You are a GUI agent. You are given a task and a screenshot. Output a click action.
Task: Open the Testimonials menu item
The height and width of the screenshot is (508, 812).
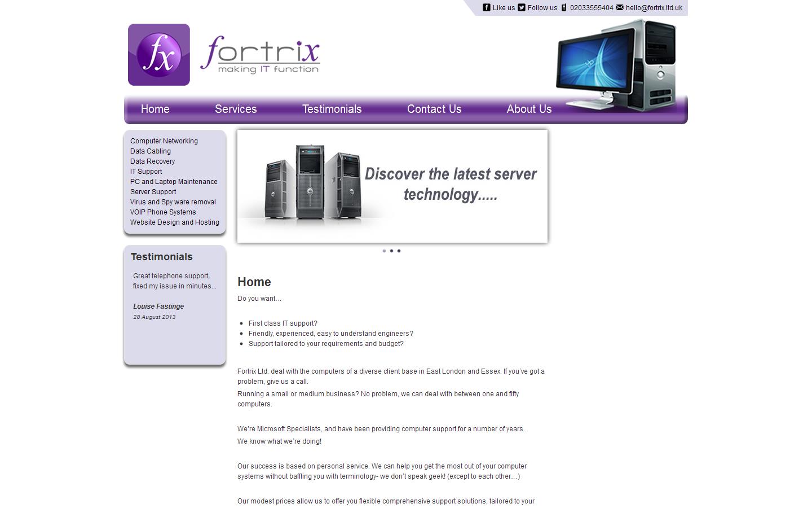[x=332, y=109]
